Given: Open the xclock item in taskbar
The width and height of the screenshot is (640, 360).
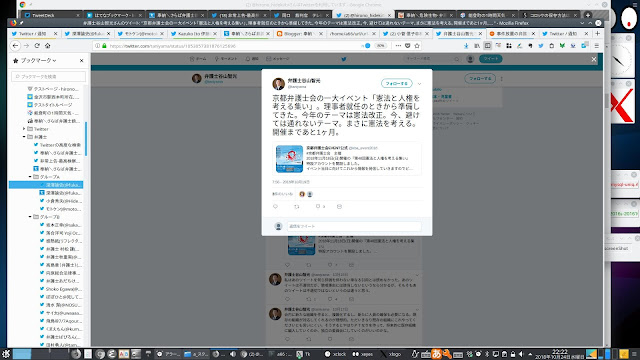Looking at the screenshot, I should click(336, 354).
